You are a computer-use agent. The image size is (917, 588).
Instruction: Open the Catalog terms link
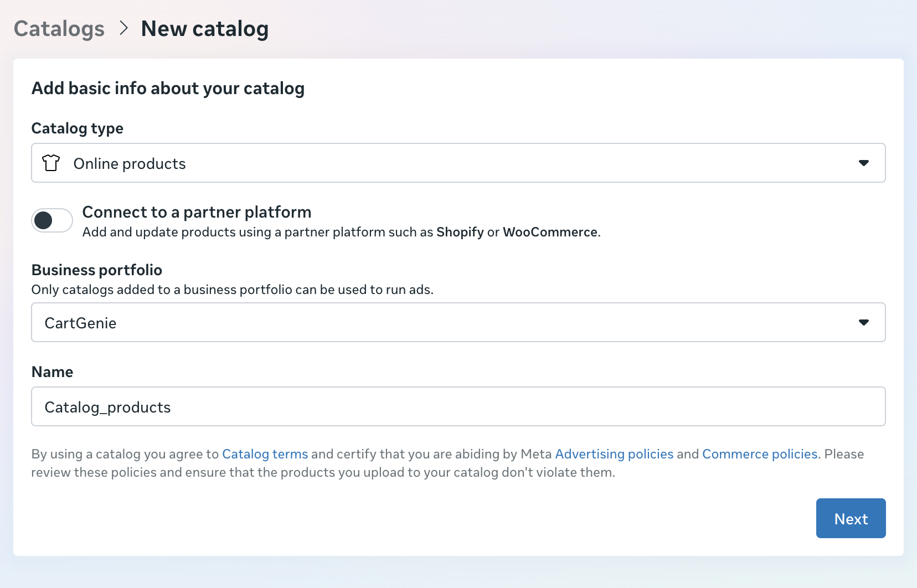(x=265, y=454)
